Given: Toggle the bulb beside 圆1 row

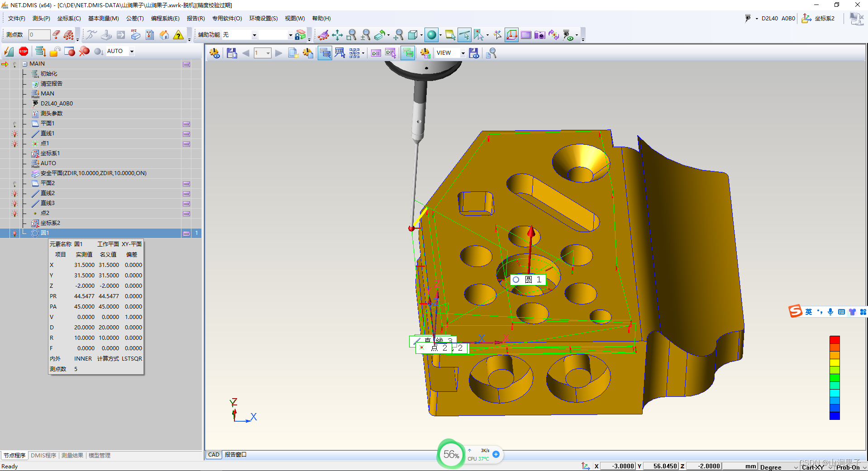Looking at the screenshot, I should pos(14,233).
